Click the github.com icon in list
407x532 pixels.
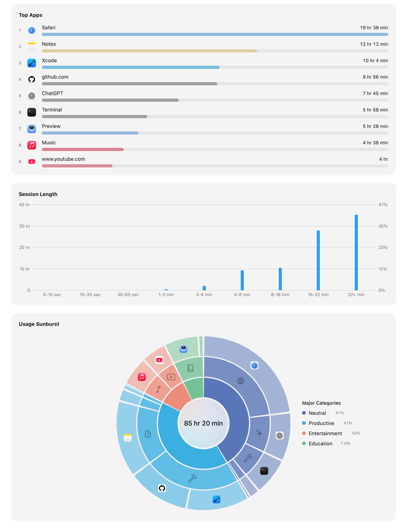32,79
